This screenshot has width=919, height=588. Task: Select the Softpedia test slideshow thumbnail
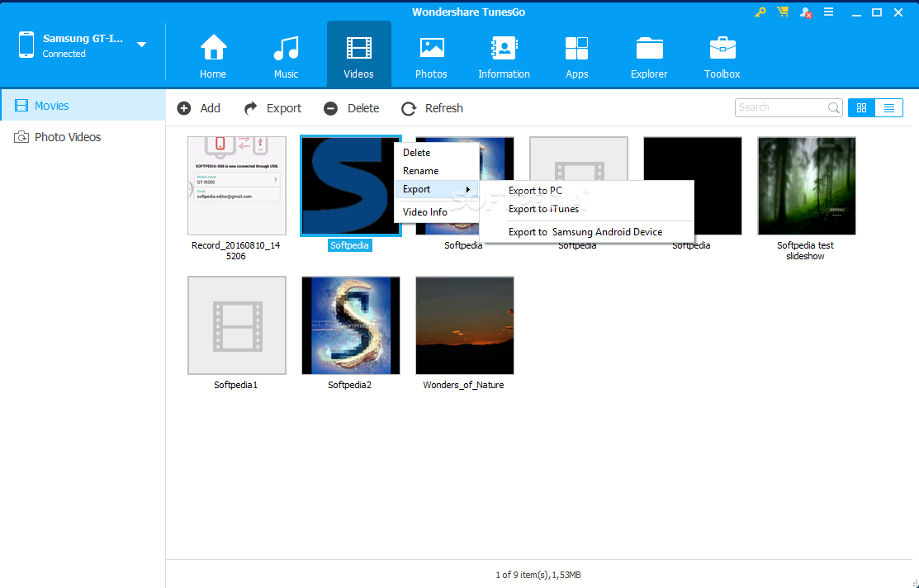pyautogui.click(x=807, y=186)
